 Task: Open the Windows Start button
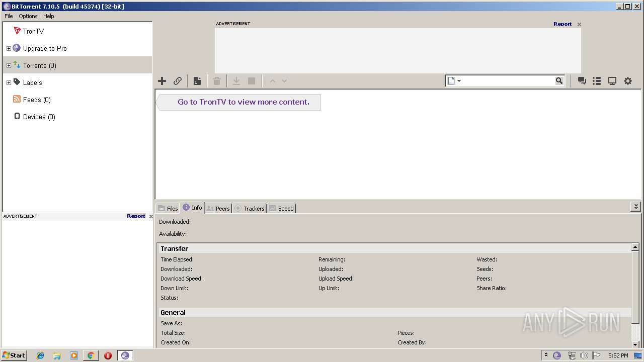click(x=14, y=355)
